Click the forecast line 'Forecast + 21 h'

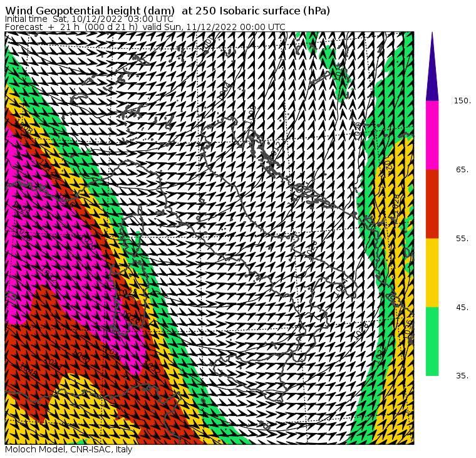click(42, 27)
